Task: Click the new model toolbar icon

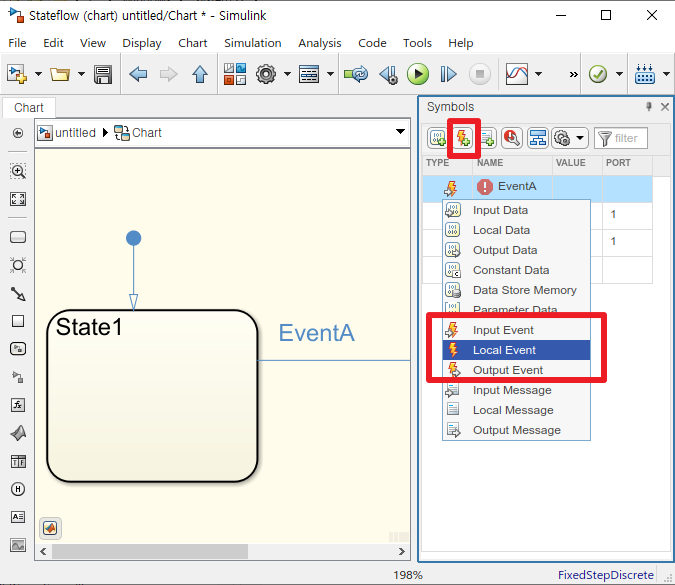Action: [17, 74]
